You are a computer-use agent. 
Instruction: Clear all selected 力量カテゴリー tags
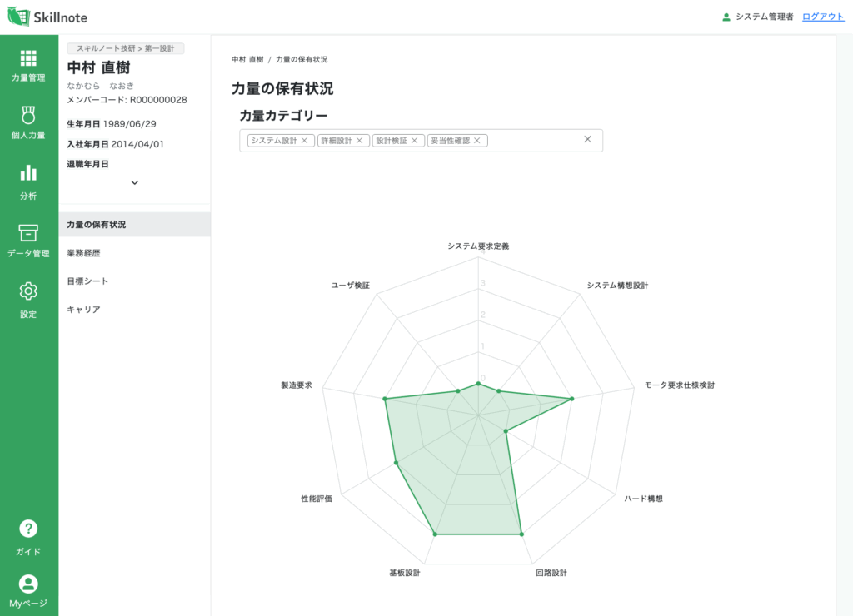point(587,140)
